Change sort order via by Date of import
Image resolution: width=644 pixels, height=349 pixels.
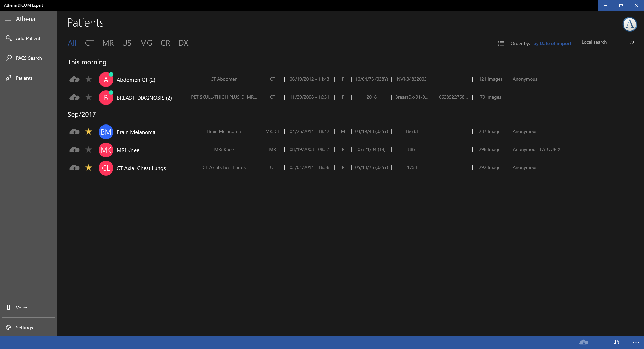pyautogui.click(x=552, y=43)
